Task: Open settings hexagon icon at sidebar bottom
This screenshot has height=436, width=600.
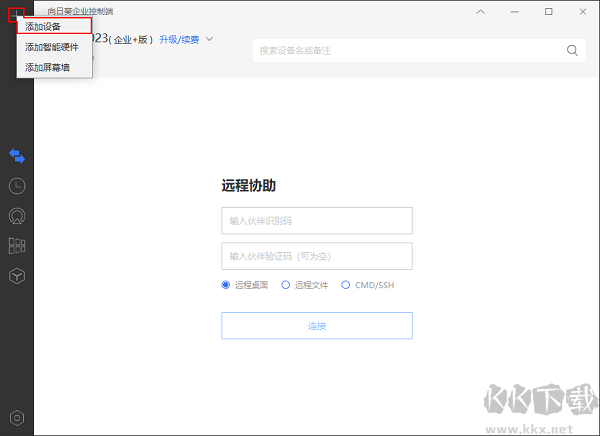Action: tap(17, 418)
